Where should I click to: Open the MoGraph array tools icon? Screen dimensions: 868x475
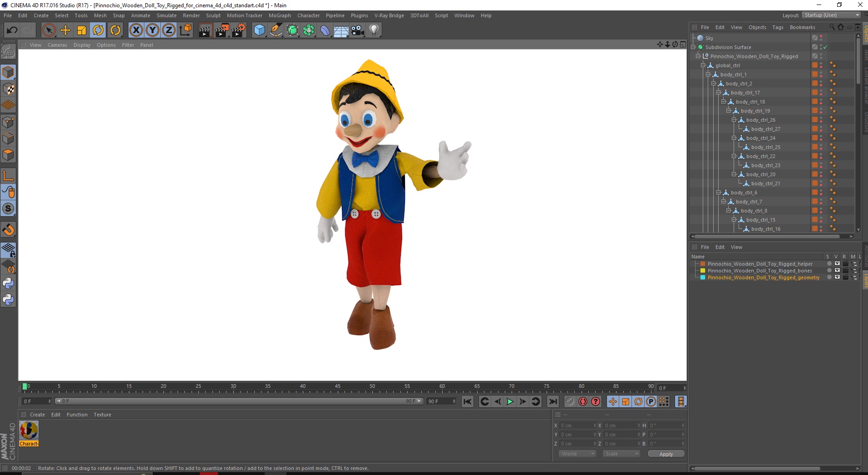pos(309,30)
